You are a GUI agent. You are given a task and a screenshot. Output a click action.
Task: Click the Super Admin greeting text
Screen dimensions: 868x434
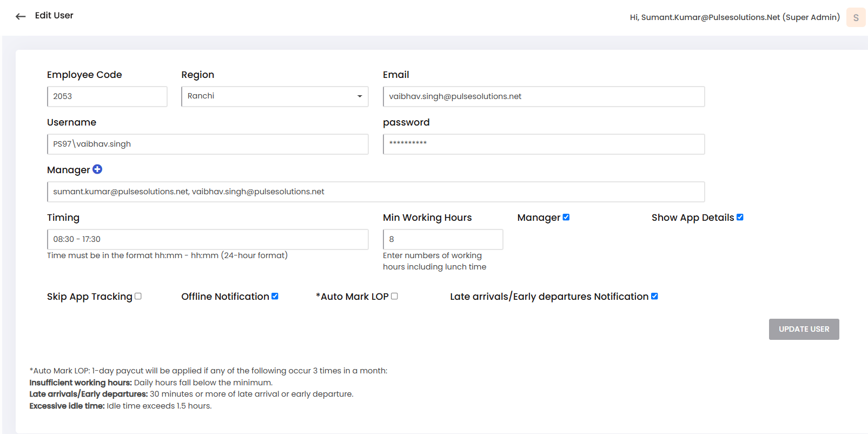(734, 17)
